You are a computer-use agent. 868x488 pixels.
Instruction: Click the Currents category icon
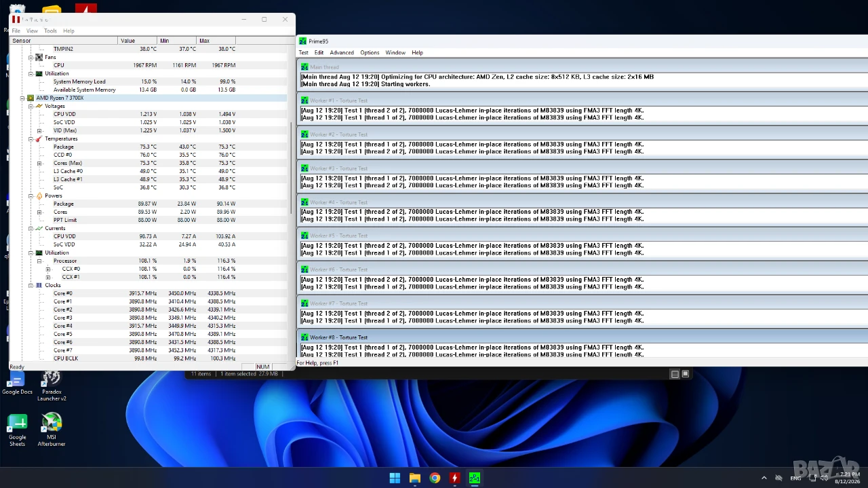(39, 228)
